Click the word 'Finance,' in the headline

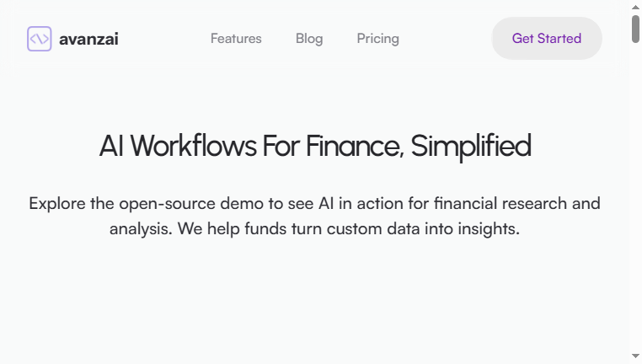[355, 146]
